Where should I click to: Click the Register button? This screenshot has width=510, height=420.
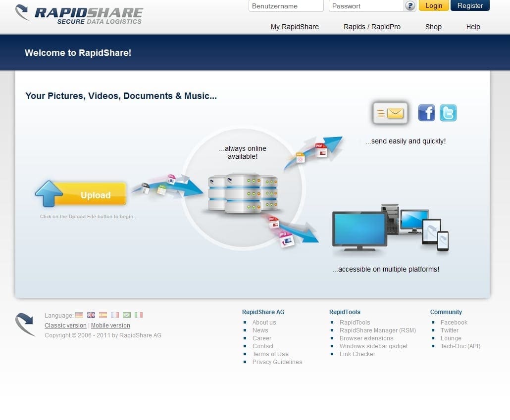point(470,6)
